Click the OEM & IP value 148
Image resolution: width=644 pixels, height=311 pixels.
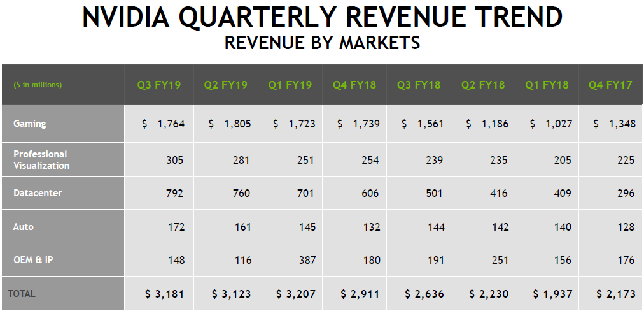(x=176, y=261)
